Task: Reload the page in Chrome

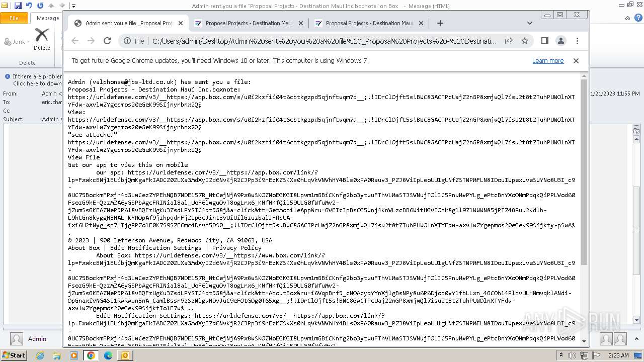Action: click(107, 41)
